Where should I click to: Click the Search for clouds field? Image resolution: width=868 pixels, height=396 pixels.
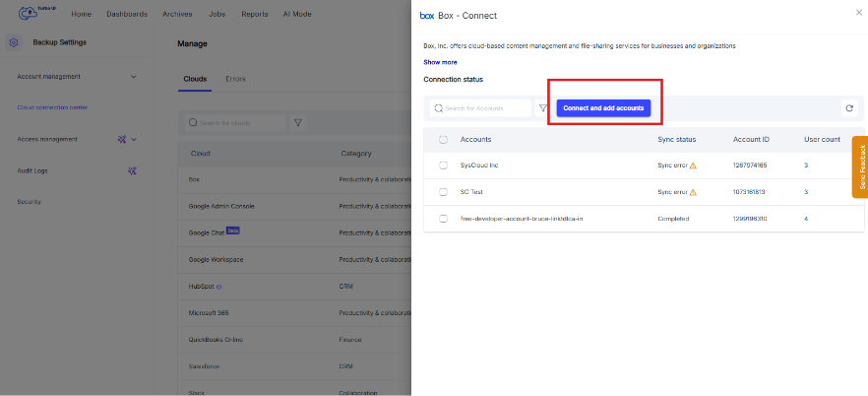tap(235, 123)
